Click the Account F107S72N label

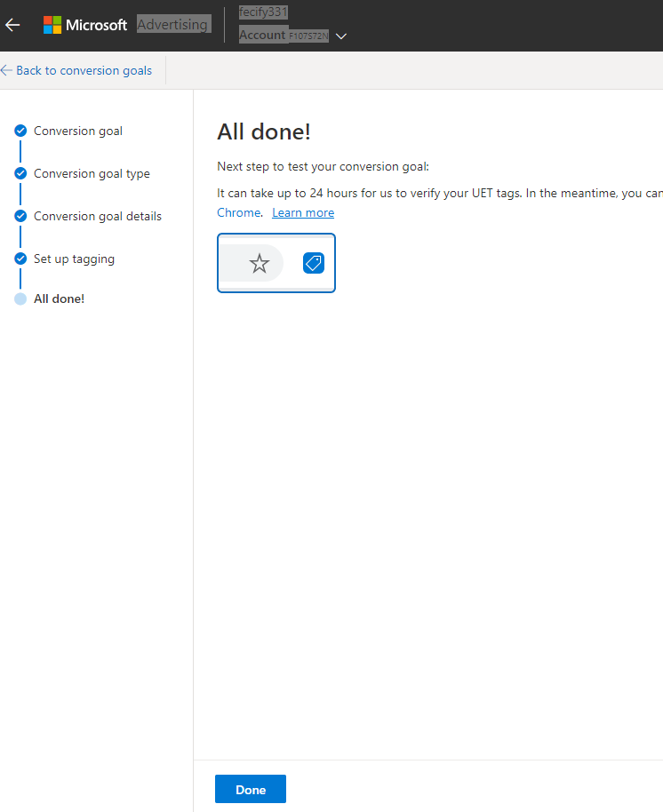point(284,36)
